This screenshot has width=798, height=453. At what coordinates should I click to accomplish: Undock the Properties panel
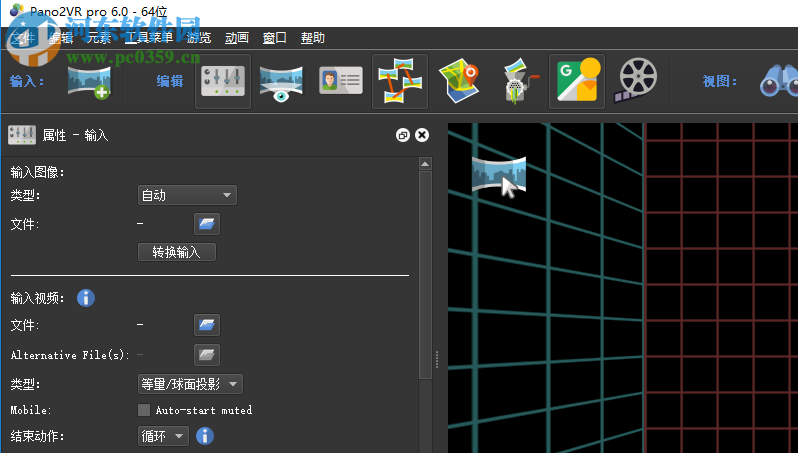403,135
